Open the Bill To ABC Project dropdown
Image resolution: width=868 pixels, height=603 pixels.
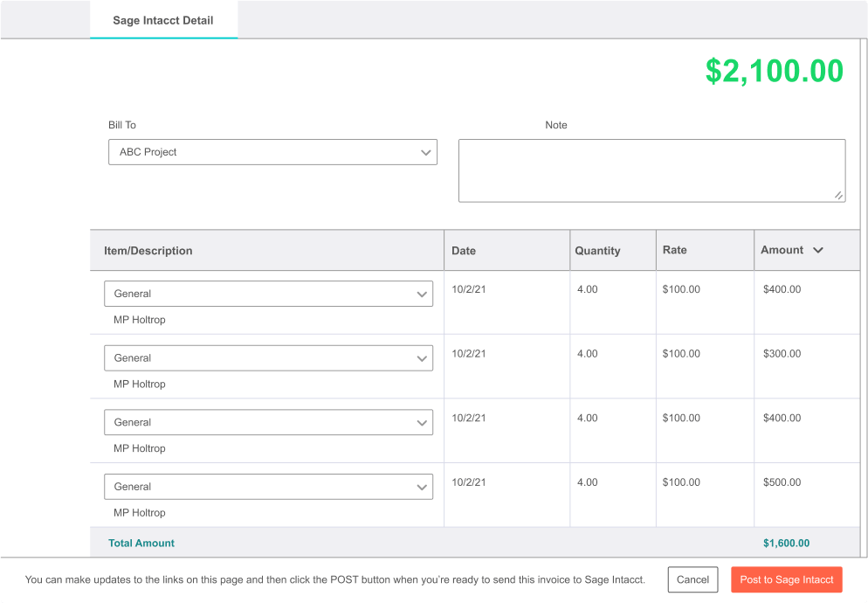[272, 152]
